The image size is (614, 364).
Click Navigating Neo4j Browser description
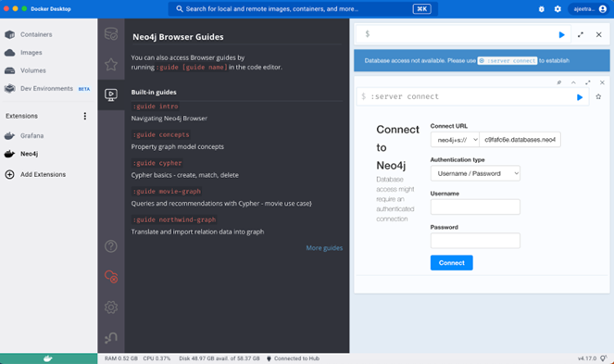coord(169,119)
